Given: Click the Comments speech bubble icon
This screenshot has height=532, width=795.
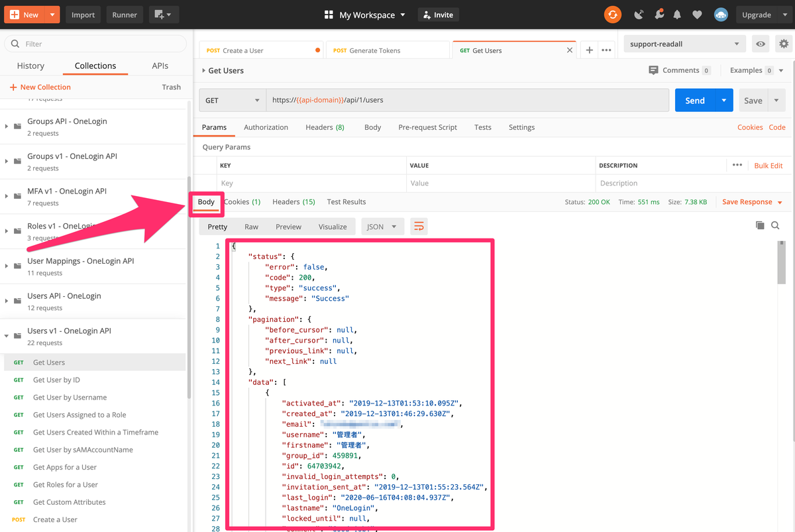Looking at the screenshot, I should tap(654, 70).
